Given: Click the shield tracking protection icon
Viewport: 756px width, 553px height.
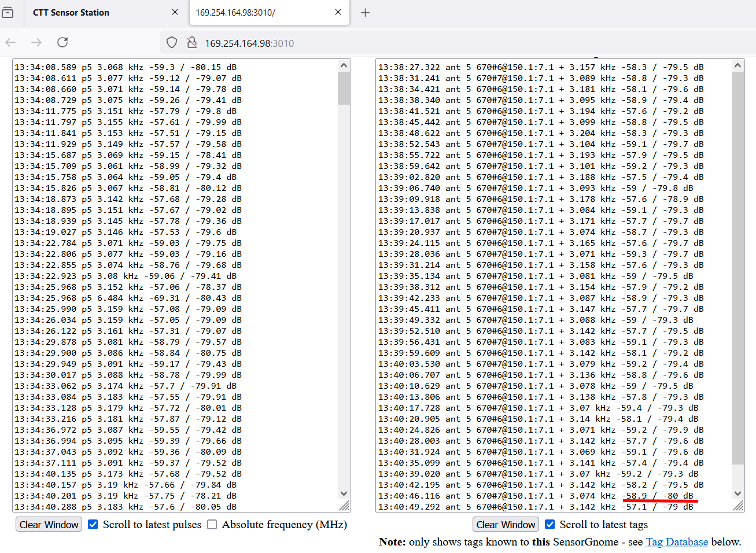Looking at the screenshot, I should (x=172, y=43).
